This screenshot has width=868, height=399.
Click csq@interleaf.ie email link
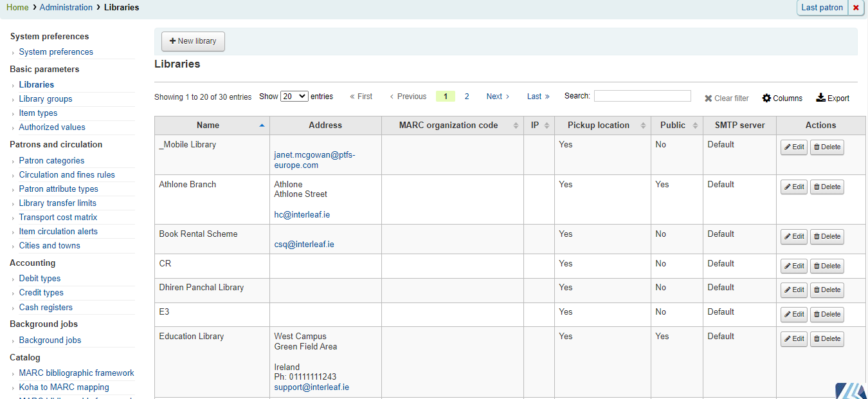click(304, 245)
